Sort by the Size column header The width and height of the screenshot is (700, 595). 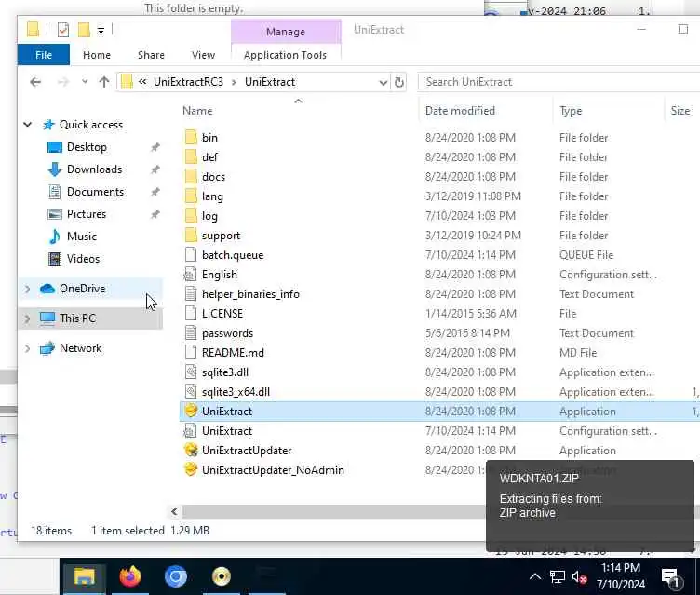point(680,111)
